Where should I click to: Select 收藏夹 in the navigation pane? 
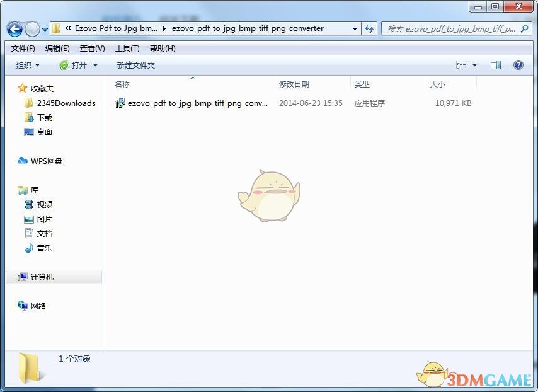(x=42, y=89)
